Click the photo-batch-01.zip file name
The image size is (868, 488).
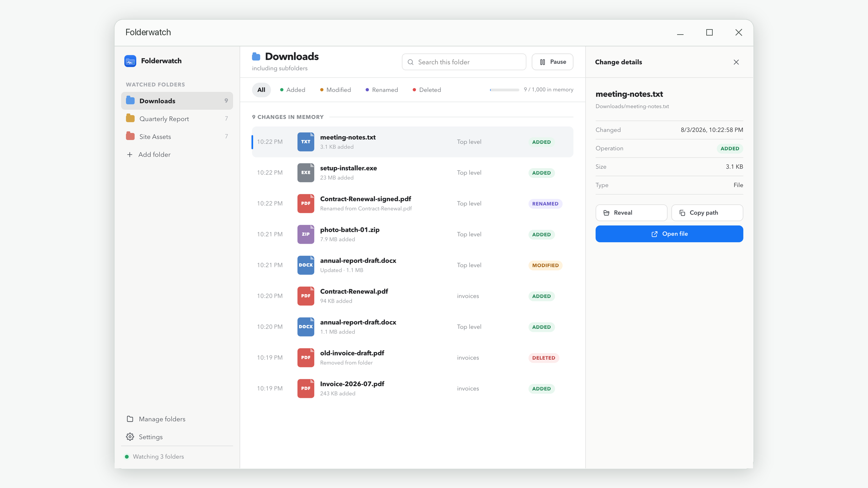click(350, 230)
